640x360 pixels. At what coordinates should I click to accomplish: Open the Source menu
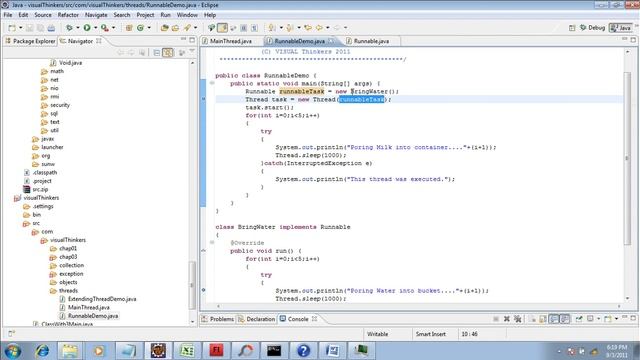(x=43, y=15)
